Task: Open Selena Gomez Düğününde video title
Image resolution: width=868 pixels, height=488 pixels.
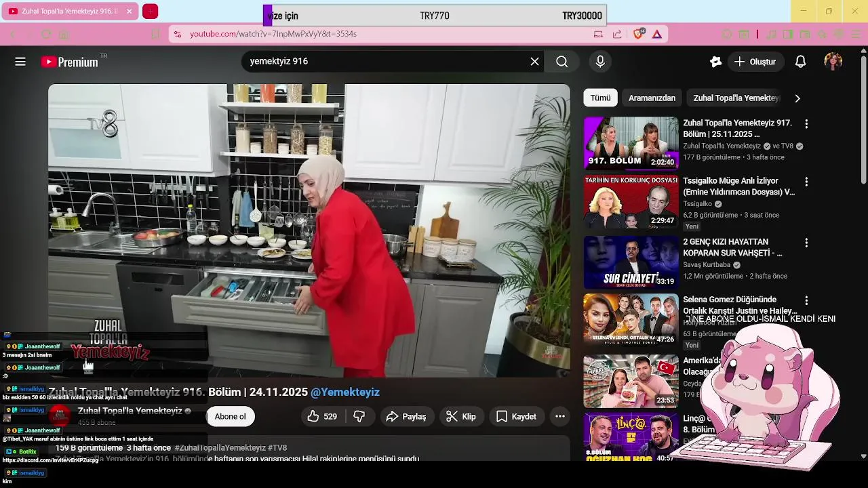Action: (x=739, y=305)
